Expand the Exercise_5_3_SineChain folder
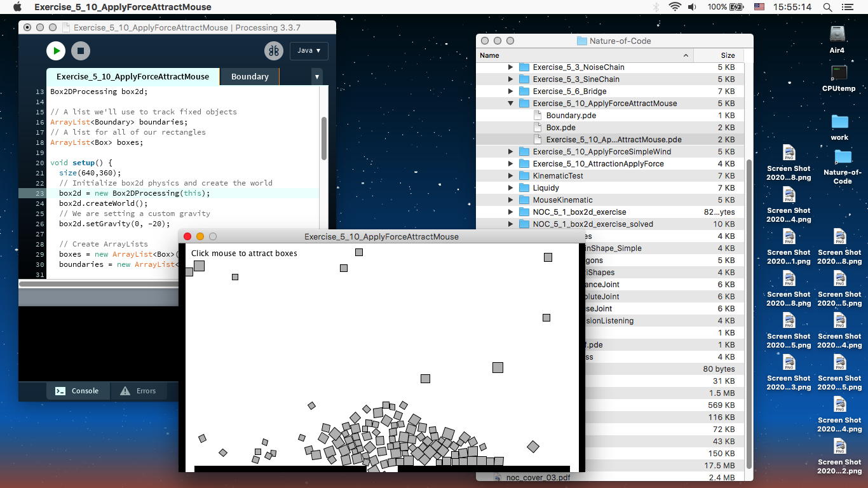Image resolution: width=868 pixels, height=488 pixels. 510,79
